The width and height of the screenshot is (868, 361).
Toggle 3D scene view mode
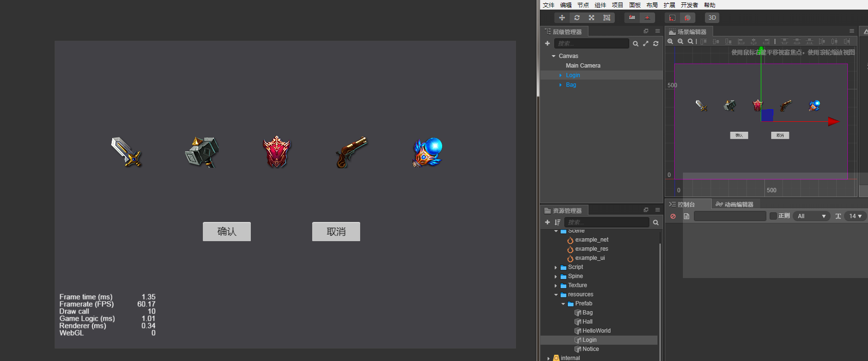click(x=712, y=18)
